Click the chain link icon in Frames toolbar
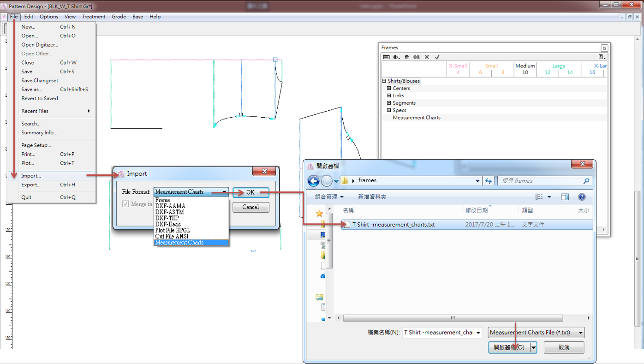The width and height of the screenshot is (644, 364). click(x=417, y=57)
